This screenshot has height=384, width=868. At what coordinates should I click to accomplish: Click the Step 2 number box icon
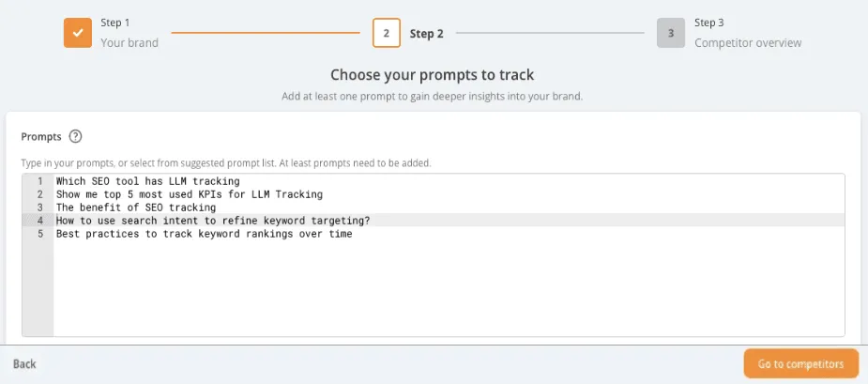click(x=387, y=33)
